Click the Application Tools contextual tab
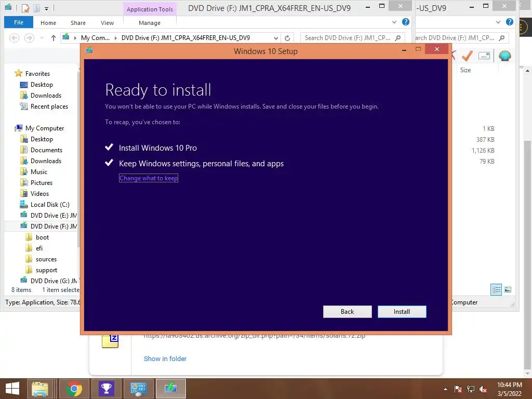Screen dimensions: 532x399 point(150,9)
